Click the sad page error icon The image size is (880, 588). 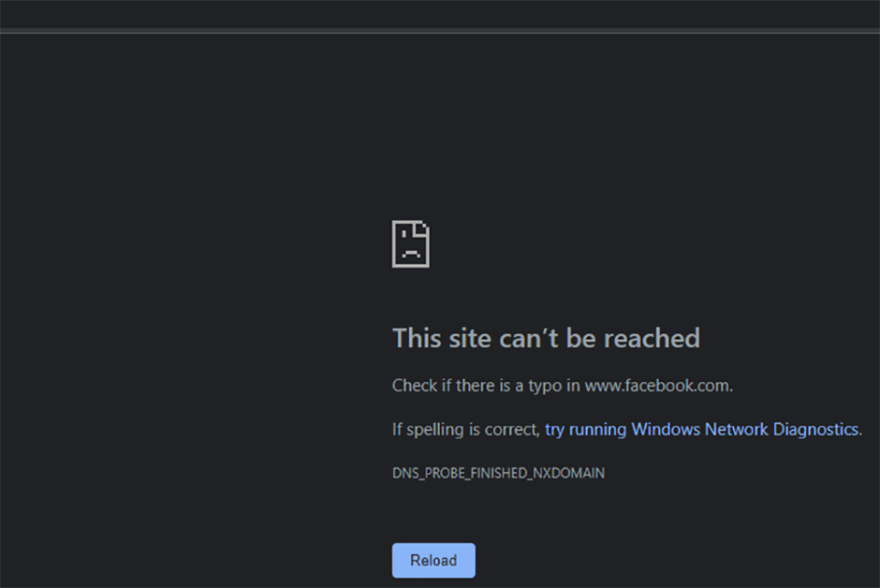(x=411, y=244)
